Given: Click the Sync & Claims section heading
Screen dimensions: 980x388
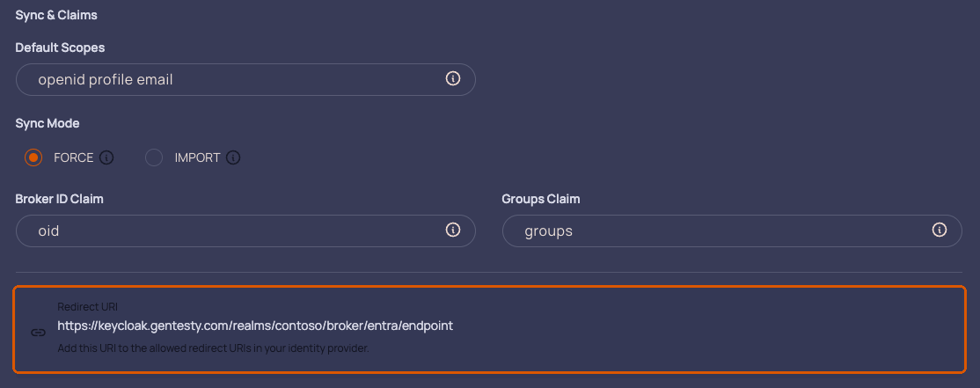Looking at the screenshot, I should (56, 15).
